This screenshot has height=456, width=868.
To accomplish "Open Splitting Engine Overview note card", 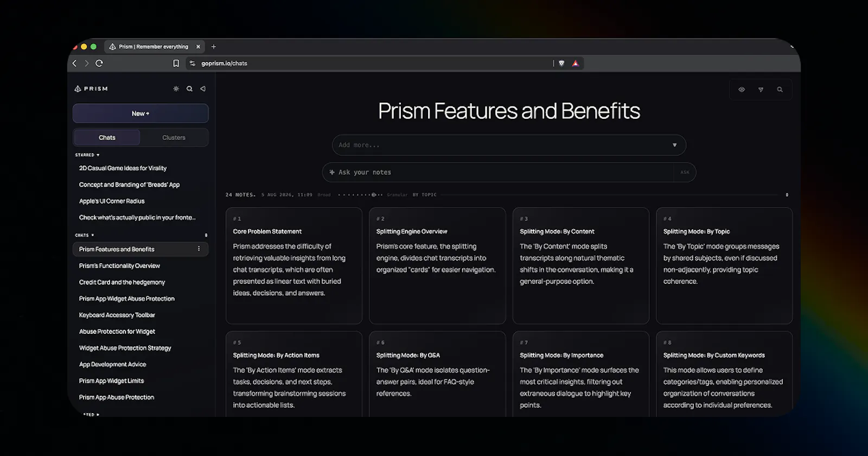I will click(437, 265).
